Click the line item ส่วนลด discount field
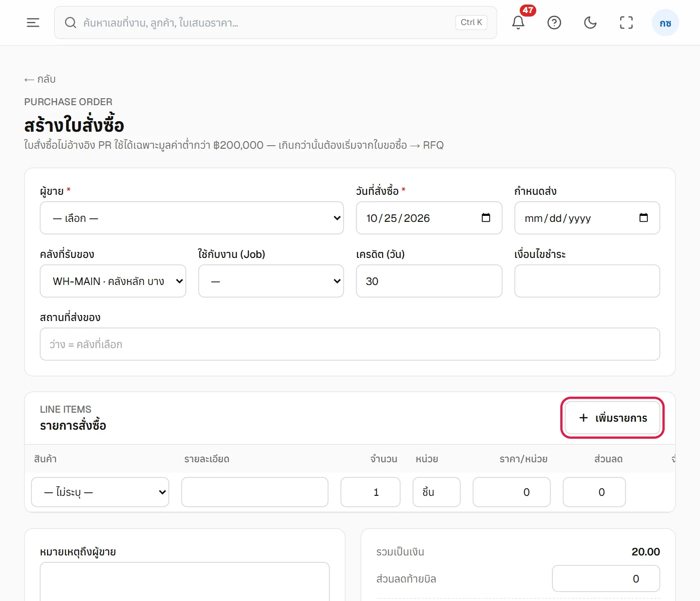 594,492
